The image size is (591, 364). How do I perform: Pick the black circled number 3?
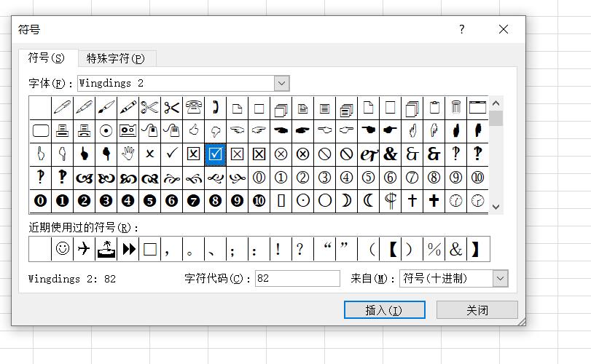tap(106, 200)
